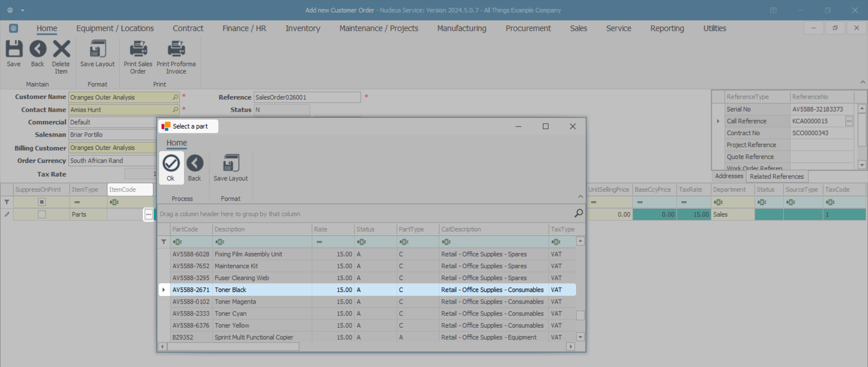Click the Delete Item X icon

tap(61, 49)
